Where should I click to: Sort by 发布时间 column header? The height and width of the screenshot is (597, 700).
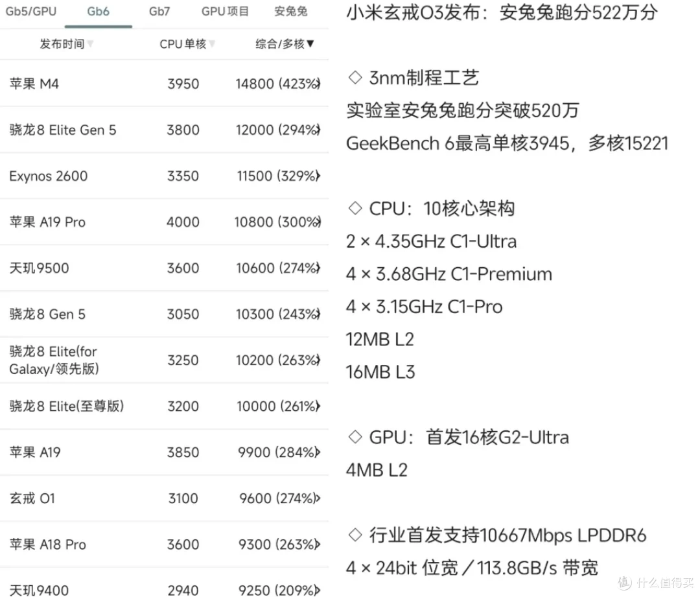coord(66,44)
